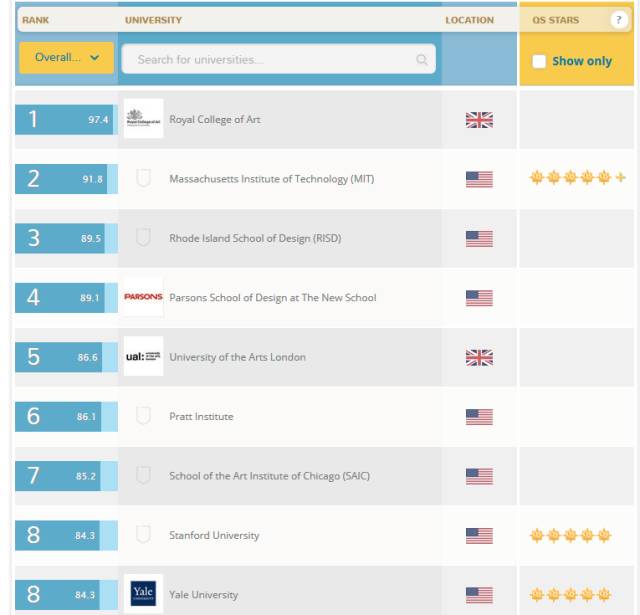
Task: Click UK flag for University of the Arts London
Action: 479,357
